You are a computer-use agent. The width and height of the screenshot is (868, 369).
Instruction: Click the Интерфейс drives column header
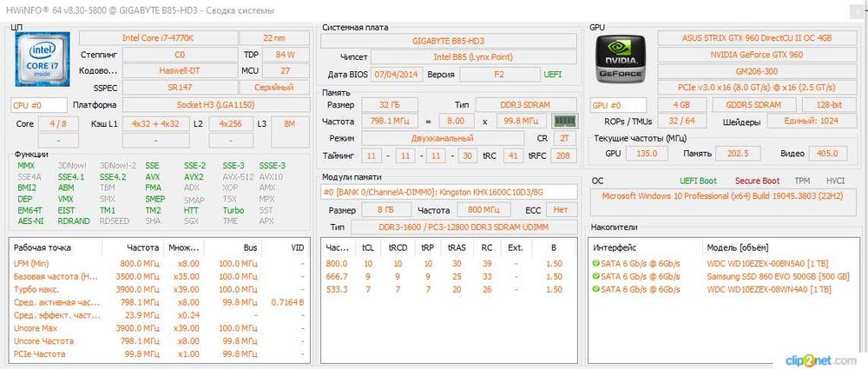[615, 247]
